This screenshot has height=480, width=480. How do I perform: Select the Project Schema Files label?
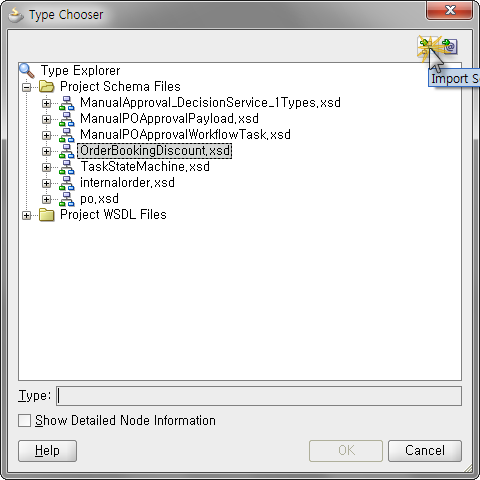(120, 87)
